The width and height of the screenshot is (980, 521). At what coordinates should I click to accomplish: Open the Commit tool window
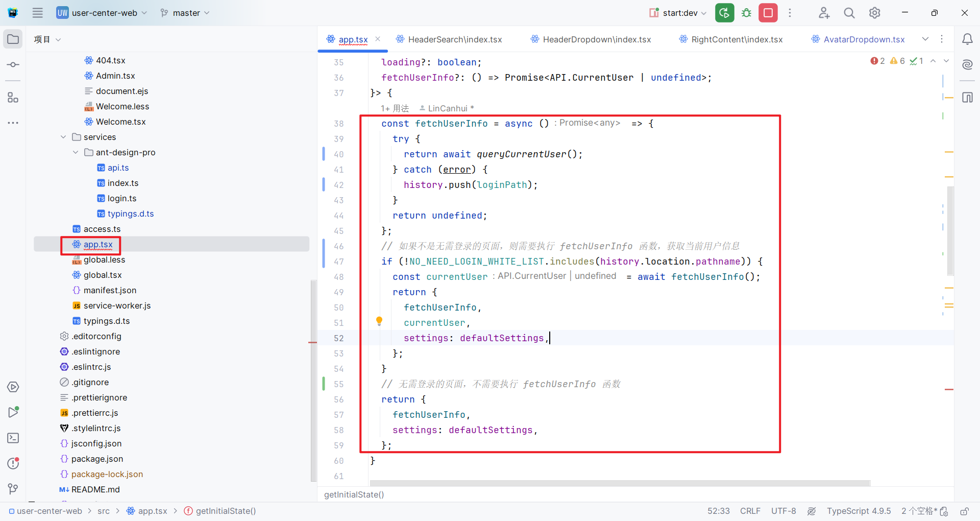coord(13,65)
